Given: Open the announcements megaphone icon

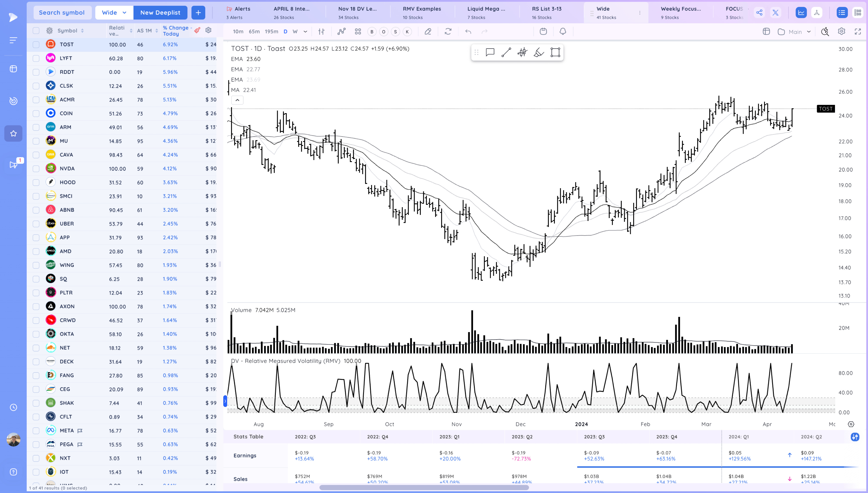Looking at the screenshot, I should [x=13, y=165].
